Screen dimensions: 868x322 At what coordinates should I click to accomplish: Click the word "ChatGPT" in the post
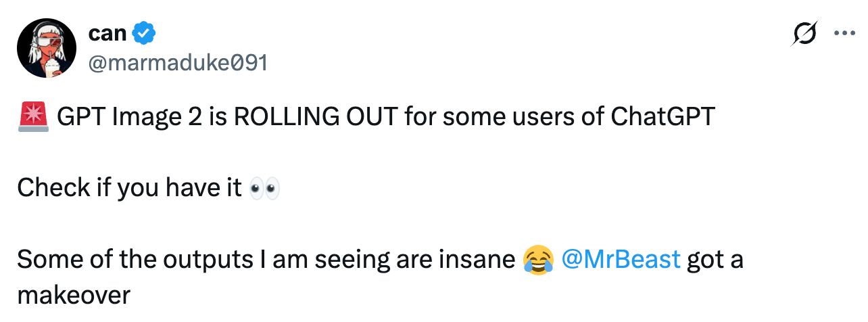pos(662,117)
